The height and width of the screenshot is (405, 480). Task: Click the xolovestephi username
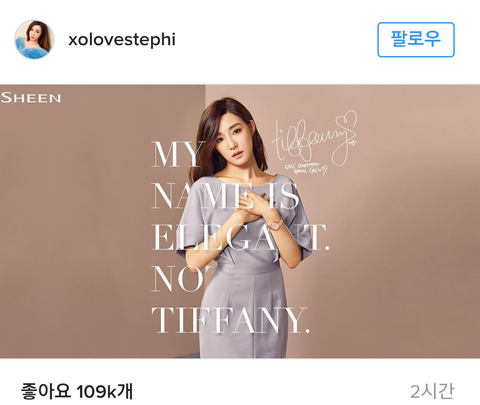click(122, 39)
